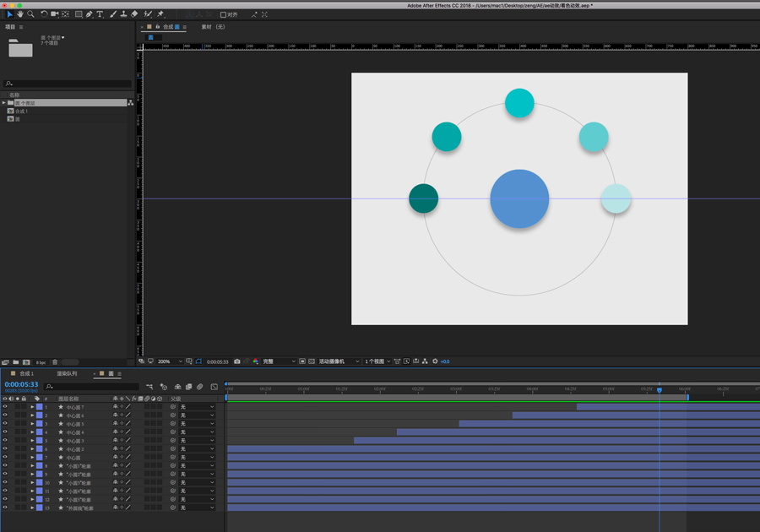
Task: Click new composition icon in project panel
Action: tap(26, 362)
